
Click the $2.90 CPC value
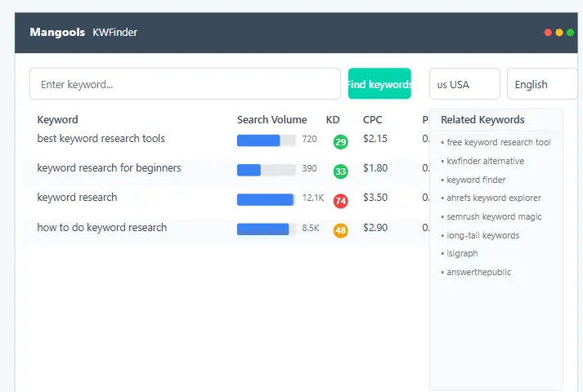click(375, 227)
